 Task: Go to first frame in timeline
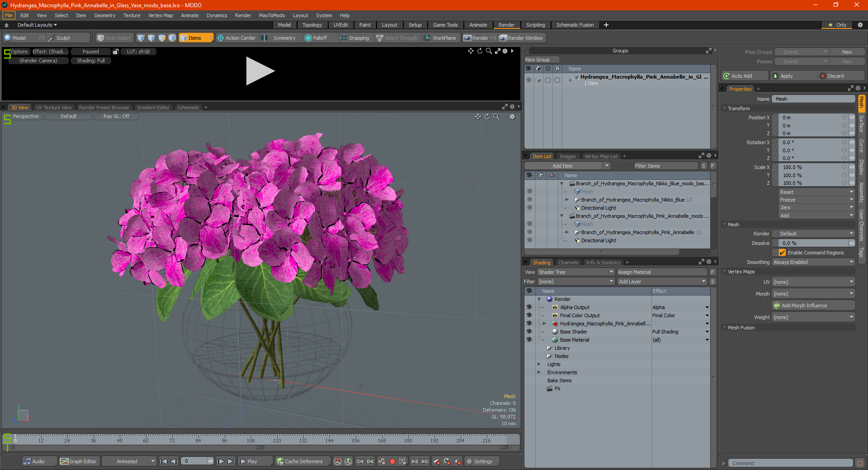(163, 461)
